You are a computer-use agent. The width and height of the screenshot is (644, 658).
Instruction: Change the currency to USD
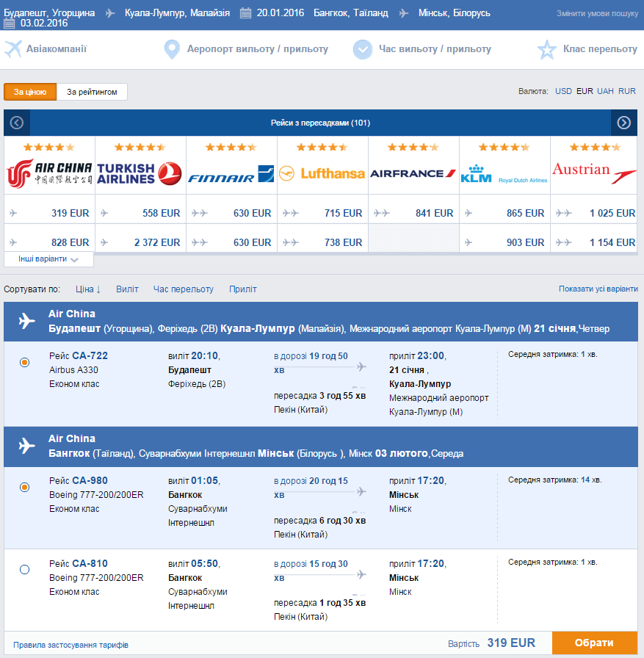click(x=563, y=92)
